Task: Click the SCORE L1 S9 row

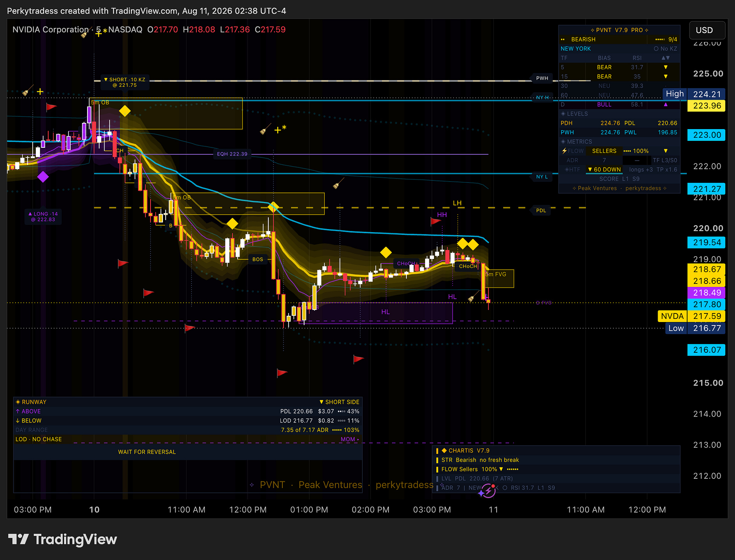Action: click(x=619, y=179)
